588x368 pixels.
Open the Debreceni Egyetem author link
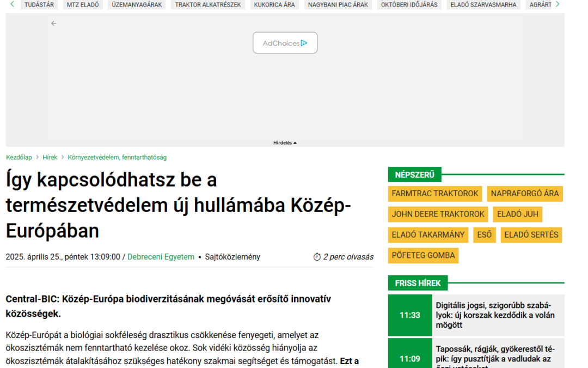[161, 256]
